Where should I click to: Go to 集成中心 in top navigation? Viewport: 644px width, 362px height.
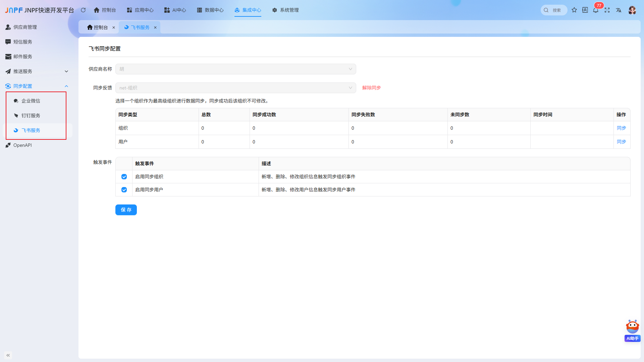(x=248, y=10)
